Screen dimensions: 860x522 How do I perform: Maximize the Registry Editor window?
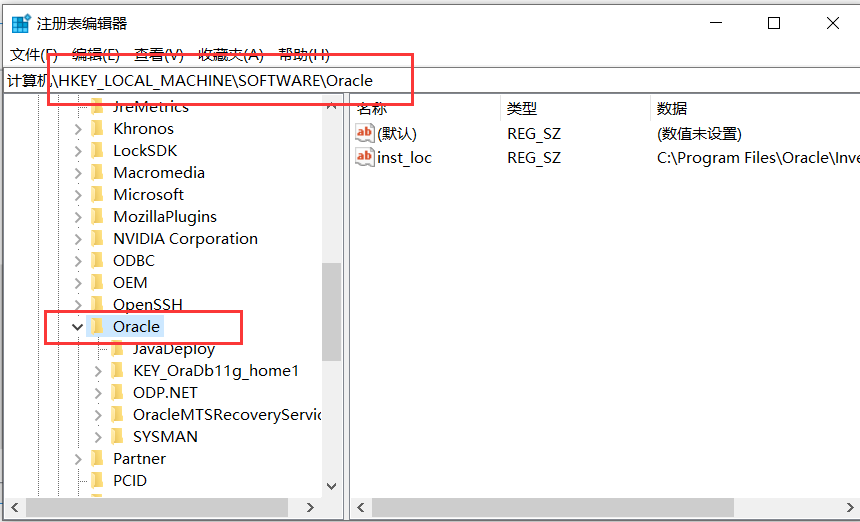774,23
